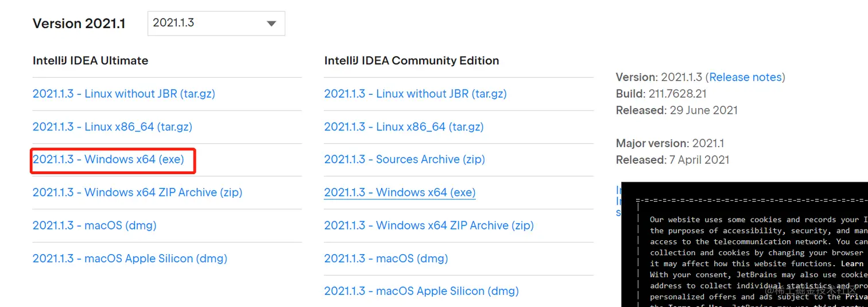Download Ultimate macOS dmg
The width and height of the screenshot is (868, 307).
pyautogui.click(x=94, y=225)
